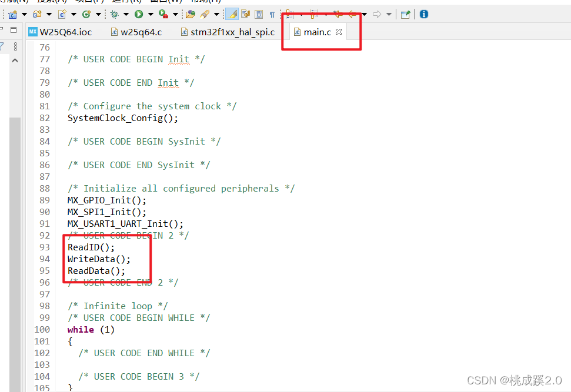Image resolution: width=571 pixels, height=392 pixels.
Task: Navigate forward with the grey right arrow
Action: click(377, 15)
